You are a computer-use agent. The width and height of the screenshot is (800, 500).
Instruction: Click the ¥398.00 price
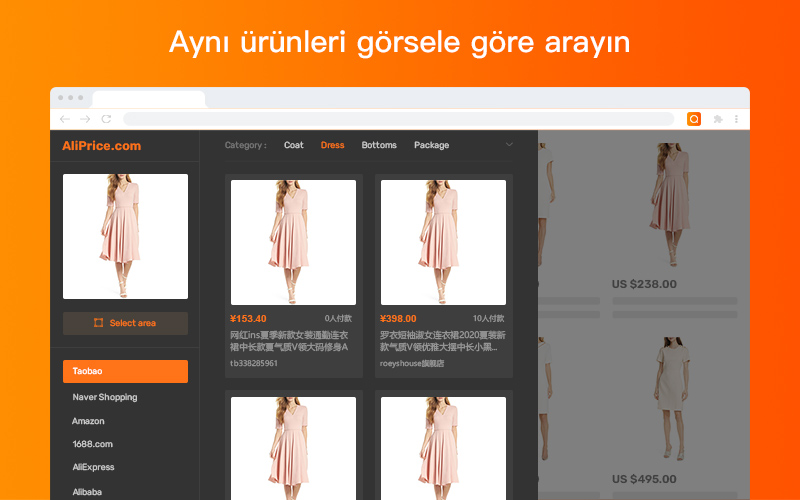tap(398, 319)
